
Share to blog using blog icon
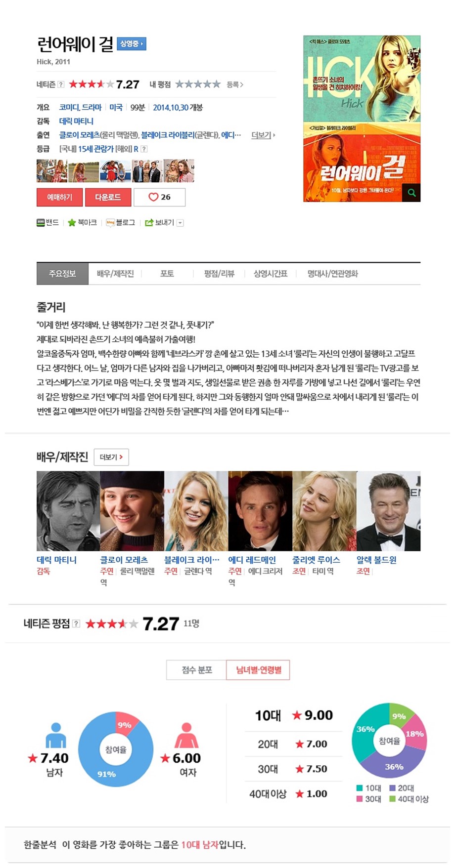110,223
